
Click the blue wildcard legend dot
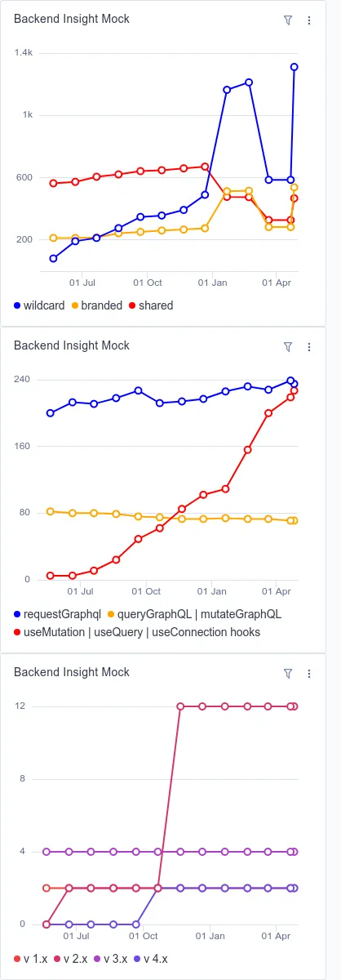click(x=17, y=305)
